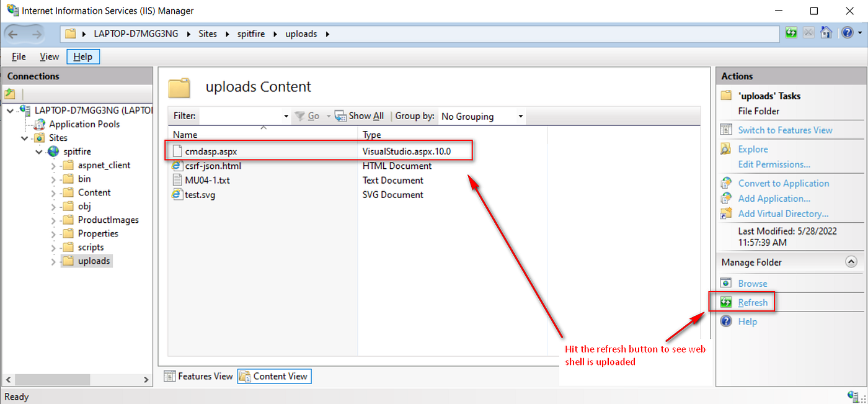Open the File menu
The image size is (868, 404).
[19, 56]
